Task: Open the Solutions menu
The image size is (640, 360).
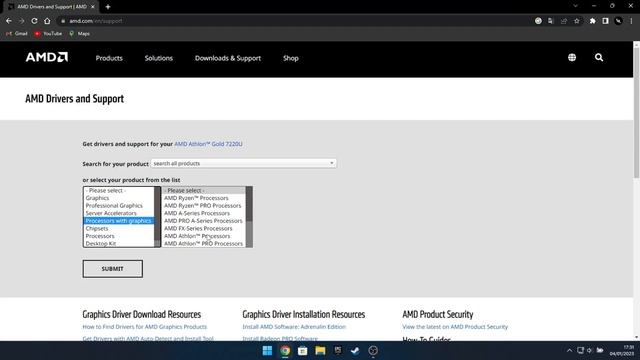Action: pos(159,58)
